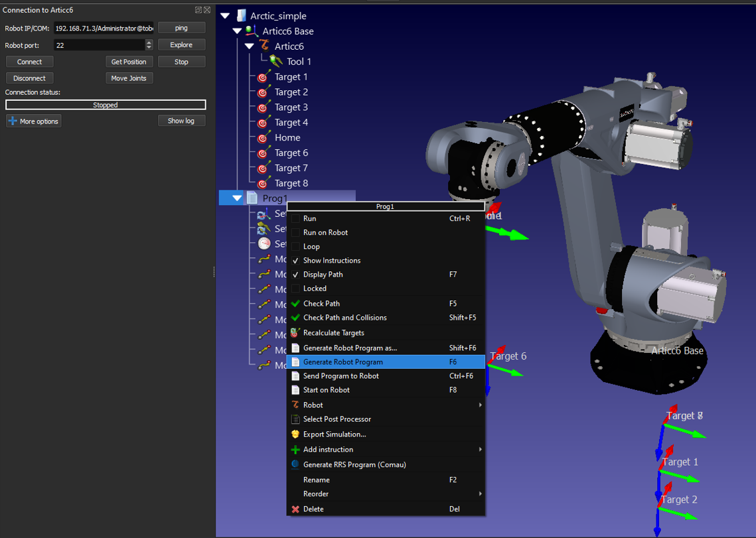
Task: Click the speedometer Set Speed instruction icon
Action: pyautogui.click(x=264, y=243)
